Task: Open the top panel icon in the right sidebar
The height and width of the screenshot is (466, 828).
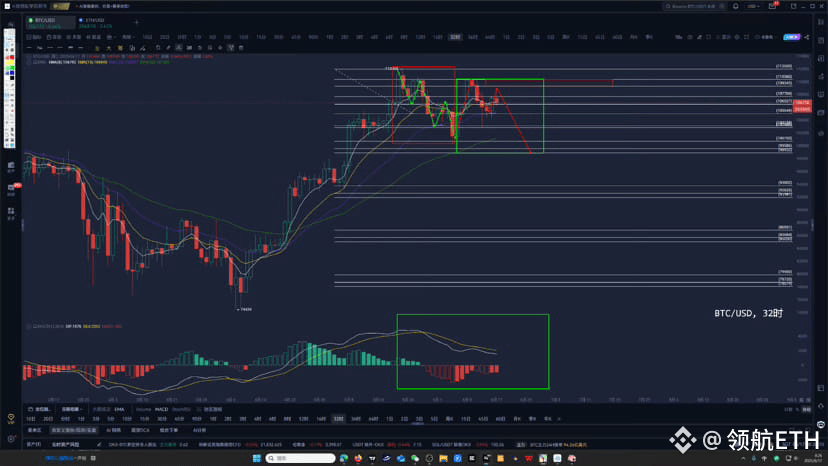Action: (821, 23)
